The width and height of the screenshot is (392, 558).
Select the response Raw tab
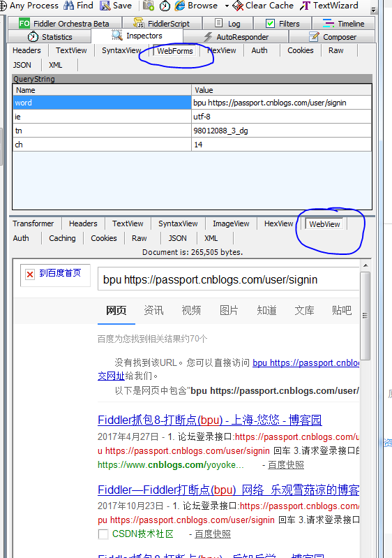tap(140, 238)
